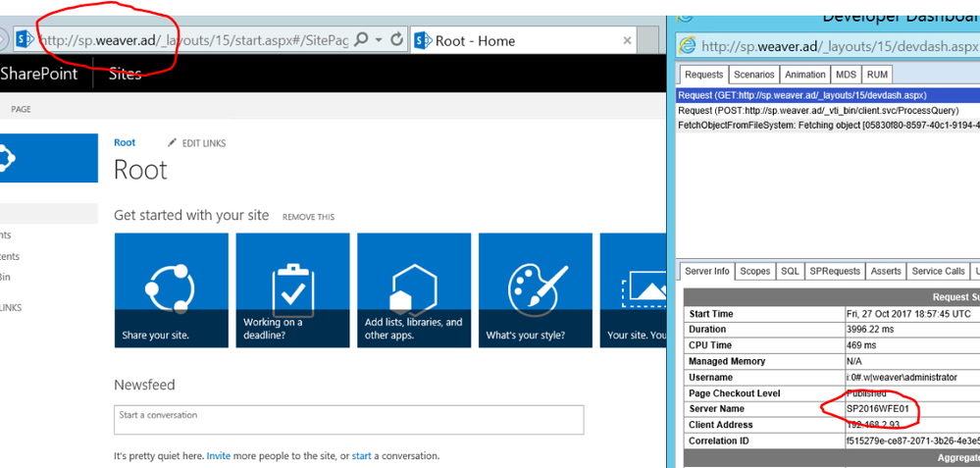Image resolution: width=980 pixels, height=468 pixels.
Task: Click the CPU Time value 469 ms
Action: (861, 345)
